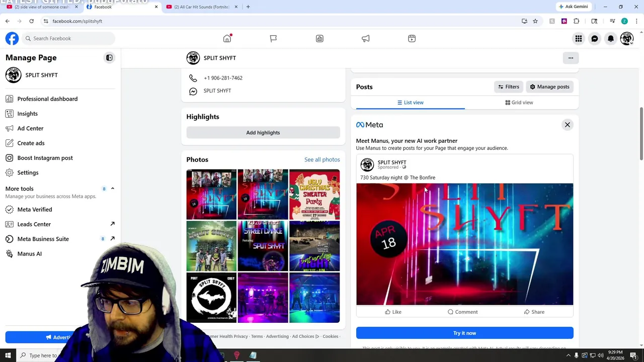Comment on the sponsored post
This screenshot has width=644, height=362.
point(462,312)
